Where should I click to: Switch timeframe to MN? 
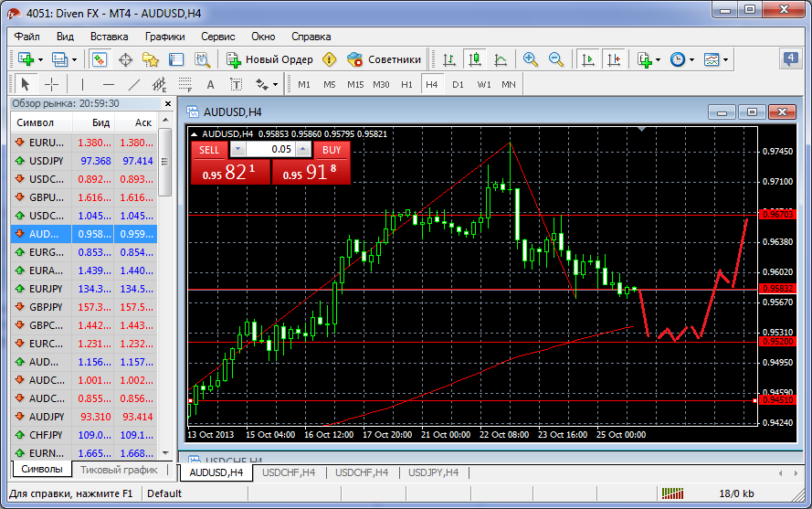coord(509,84)
